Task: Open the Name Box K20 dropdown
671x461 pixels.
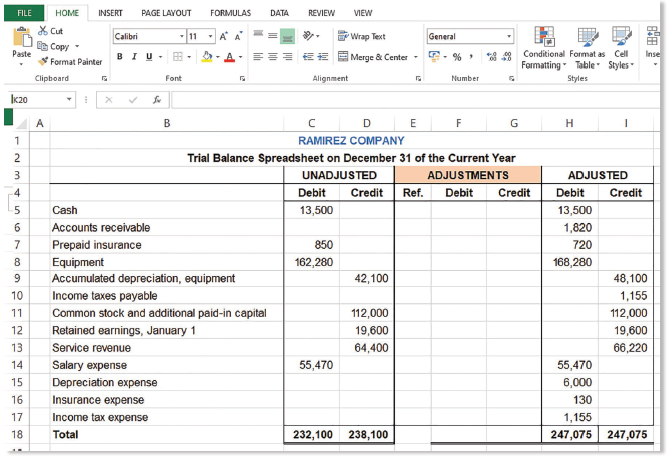Action: 69,99
